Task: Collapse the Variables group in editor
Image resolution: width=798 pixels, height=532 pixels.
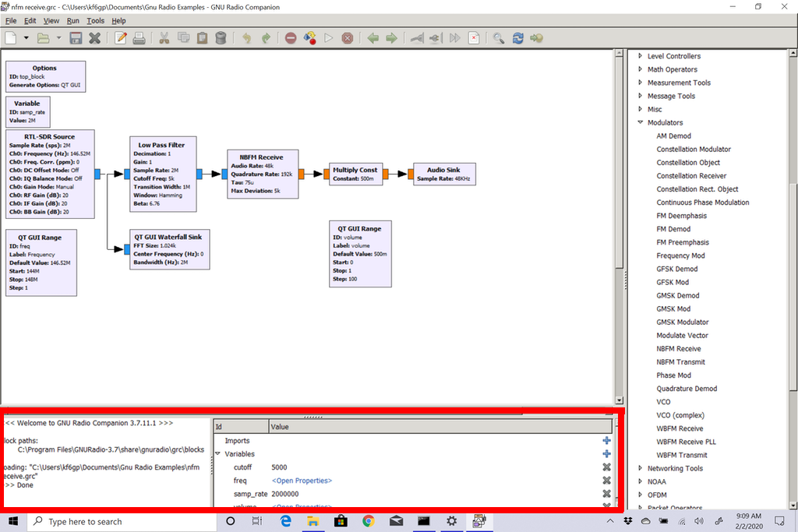Action: click(218, 453)
